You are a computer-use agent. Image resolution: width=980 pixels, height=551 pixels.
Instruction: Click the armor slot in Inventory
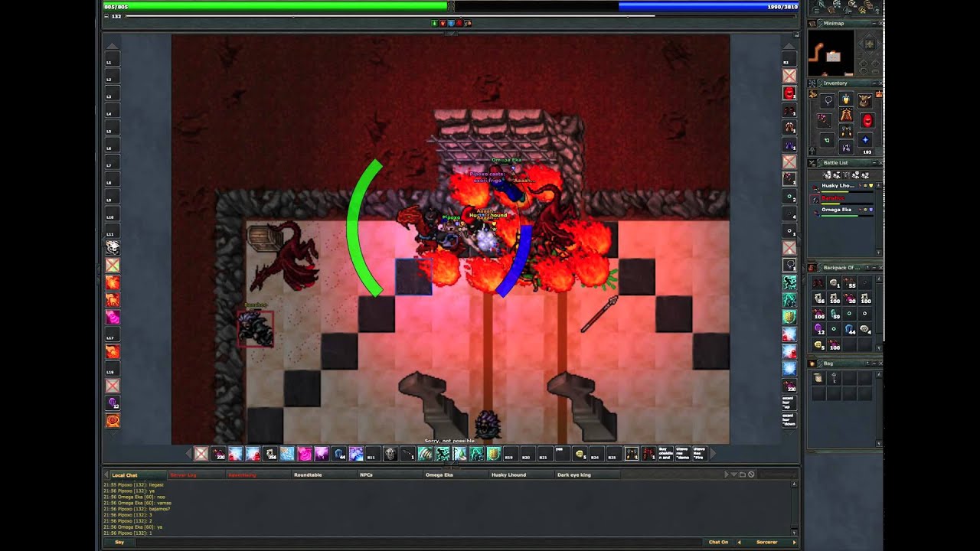pyautogui.click(x=846, y=116)
